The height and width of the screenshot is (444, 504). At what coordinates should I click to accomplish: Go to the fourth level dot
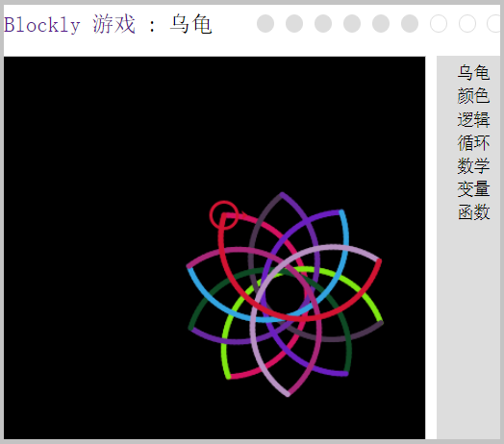pos(352,23)
